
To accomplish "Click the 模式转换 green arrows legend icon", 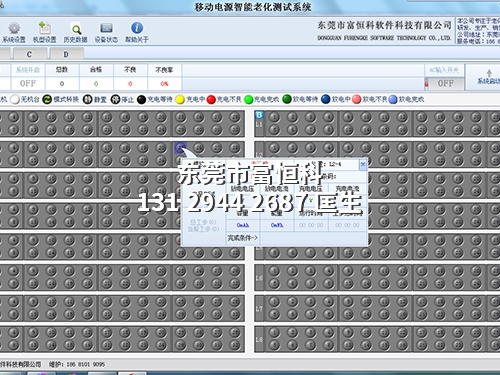I will tap(47, 99).
